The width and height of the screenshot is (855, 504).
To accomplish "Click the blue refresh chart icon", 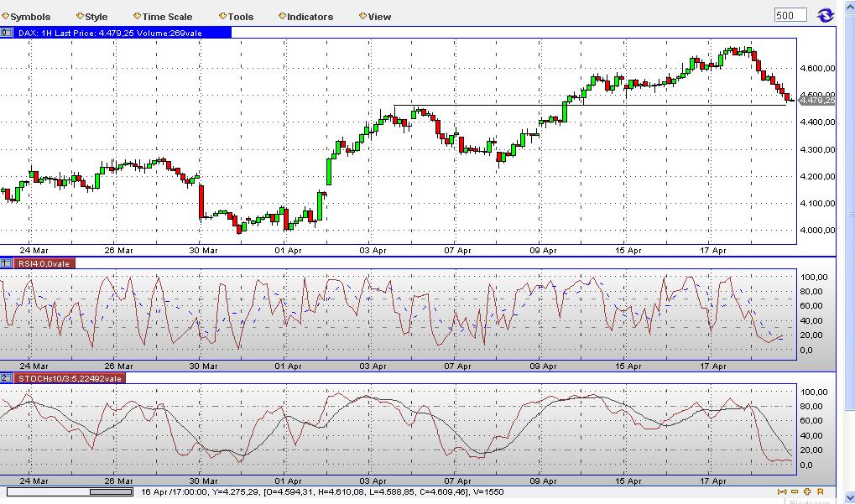I will 825,15.
